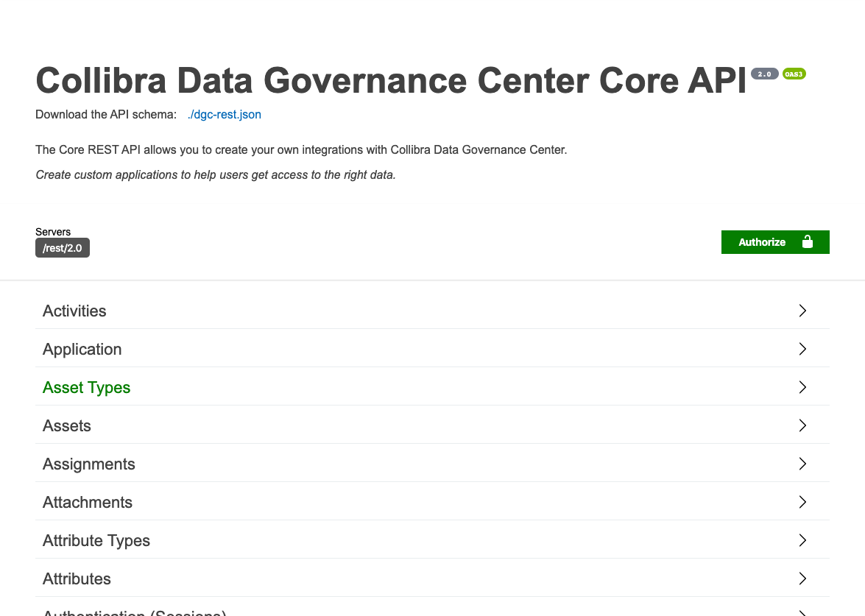Click the 'The Core REST API allows' description
Image resolution: width=865 pixels, height=616 pixels.
point(301,150)
